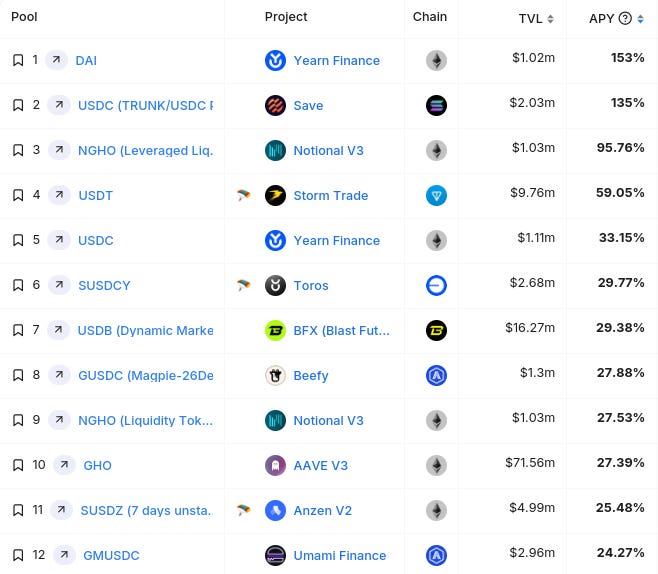Click the airdrop parachute icon beside Storm Trade
This screenshot has width=658, height=574.
tap(243, 195)
